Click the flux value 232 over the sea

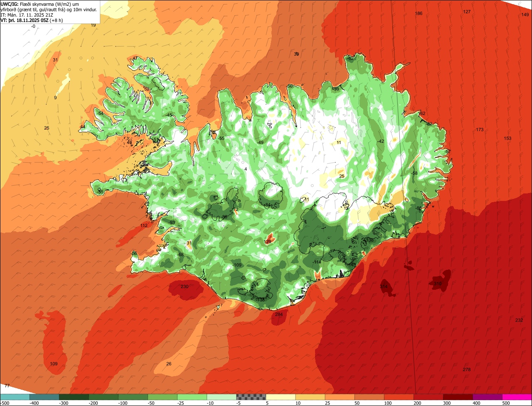[x=519, y=320]
